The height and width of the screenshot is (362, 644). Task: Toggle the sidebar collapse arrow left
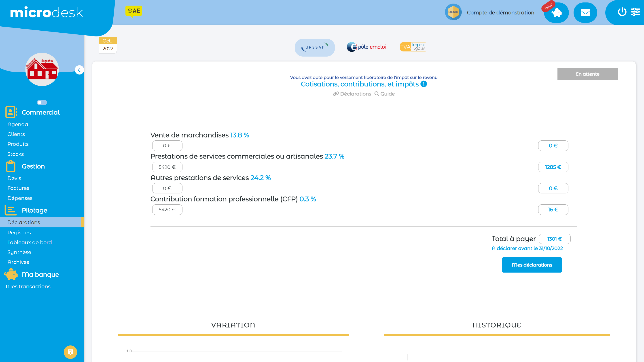80,70
